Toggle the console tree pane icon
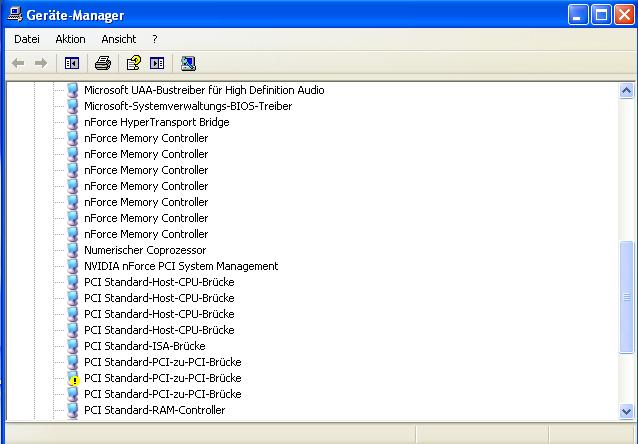The height and width of the screenshot is (444, 638). click(72, 63)
